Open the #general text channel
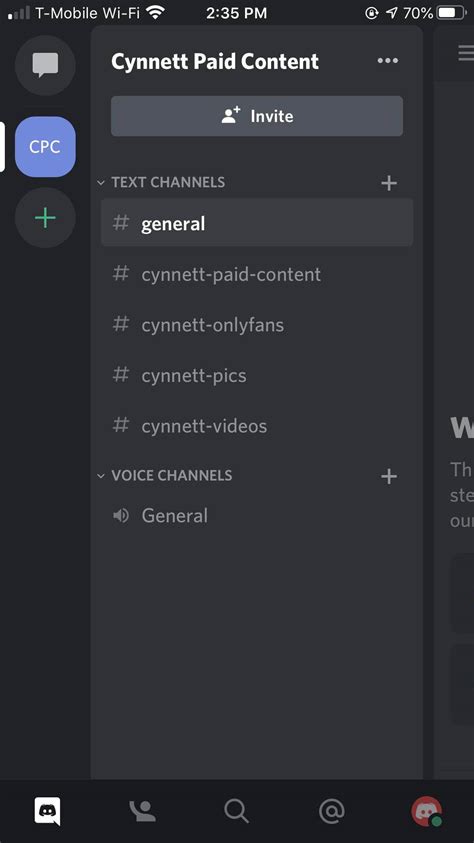Image resolution: width=474 pixels, height=843 pixels. coord(257,223)
